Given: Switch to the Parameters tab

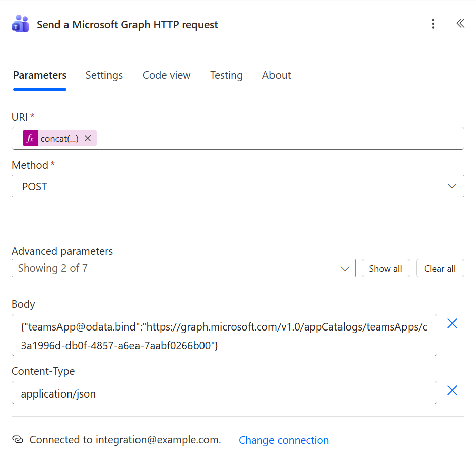Looking at the screenshot, I should [40, 75].
